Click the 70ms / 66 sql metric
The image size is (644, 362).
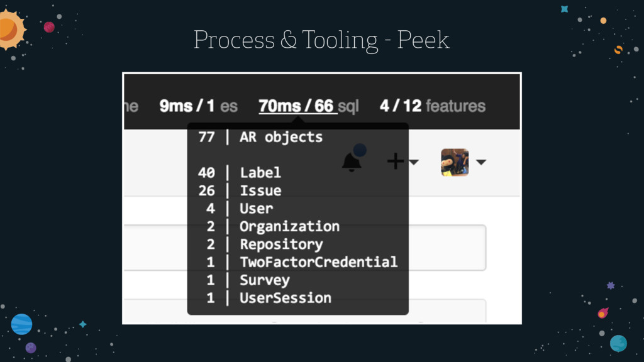(308, 106)
